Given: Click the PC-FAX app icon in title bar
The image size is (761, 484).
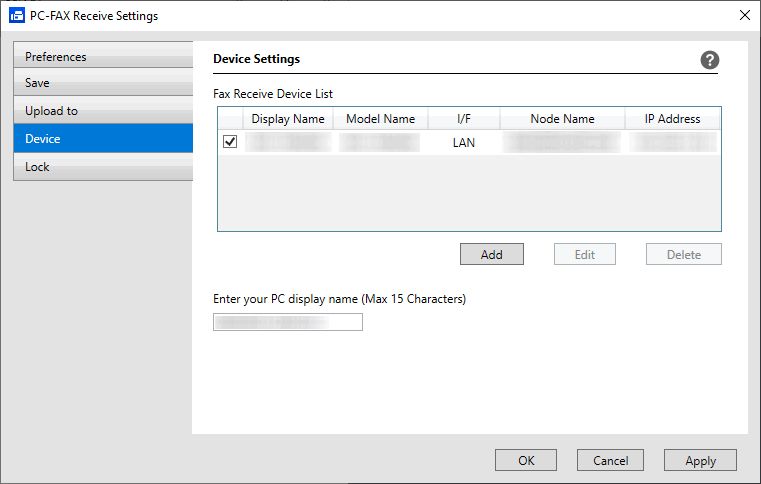Looking at the screenshot, I should pyautogui.click(x=16, y=16).
